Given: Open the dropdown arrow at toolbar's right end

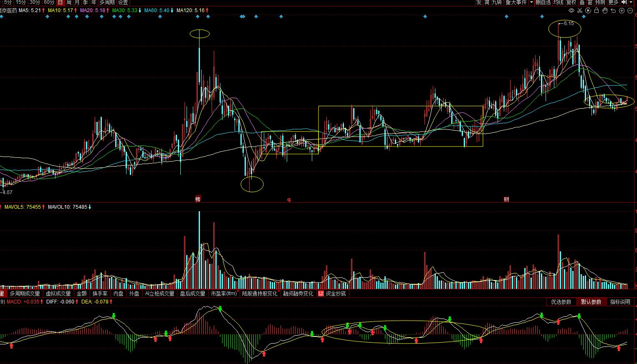Looking at the screenshot, I should 631,3.
